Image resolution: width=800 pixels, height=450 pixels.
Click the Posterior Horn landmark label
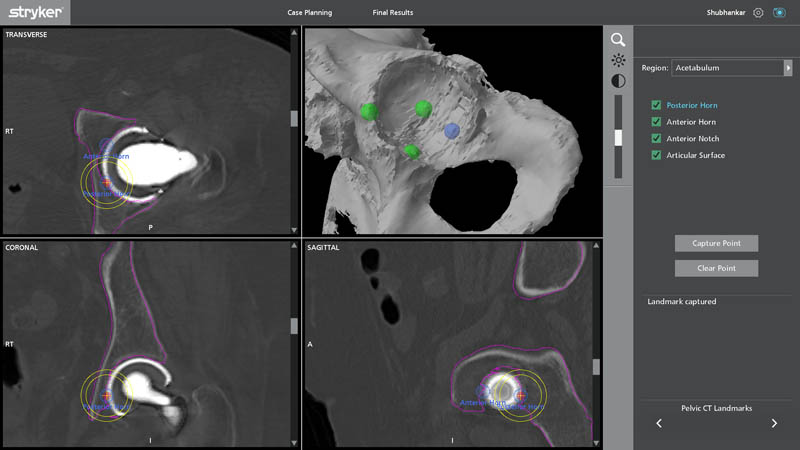point(692,105)
